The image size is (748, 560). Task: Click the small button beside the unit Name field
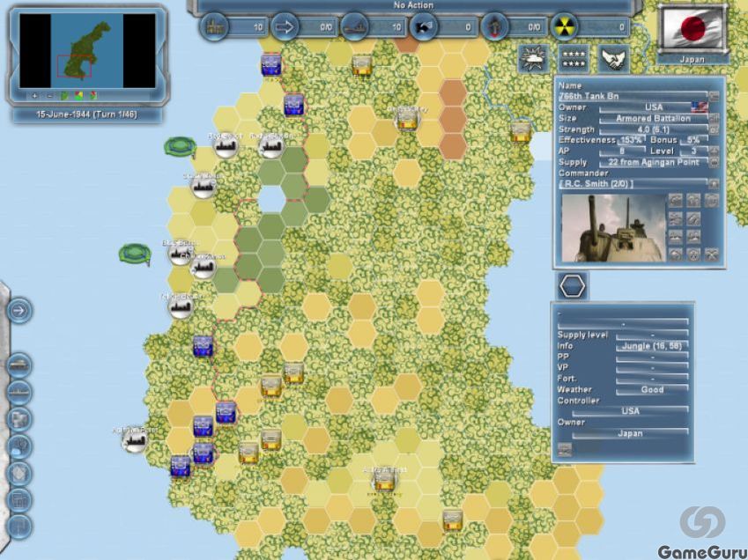(714, 96)
